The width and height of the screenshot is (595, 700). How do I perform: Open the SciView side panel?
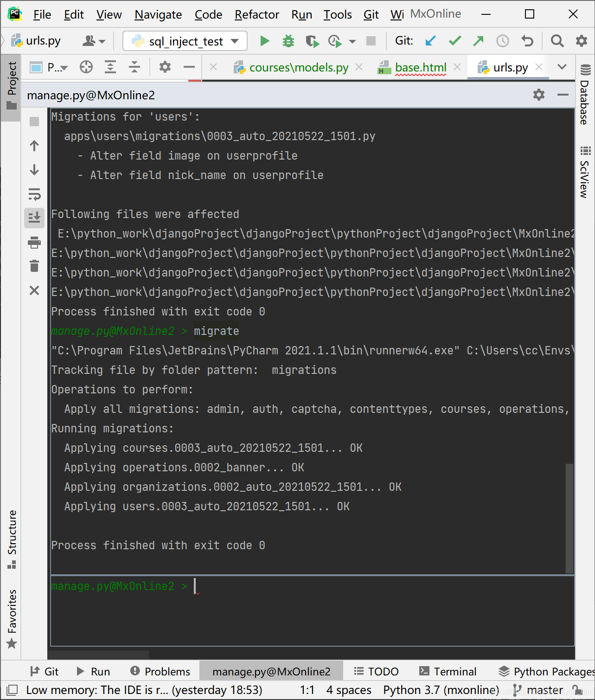point(585,172)
